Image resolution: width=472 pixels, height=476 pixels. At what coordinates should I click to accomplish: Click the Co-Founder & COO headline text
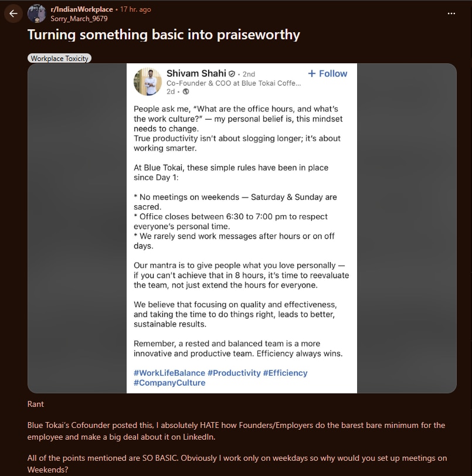tap(233, 83)
